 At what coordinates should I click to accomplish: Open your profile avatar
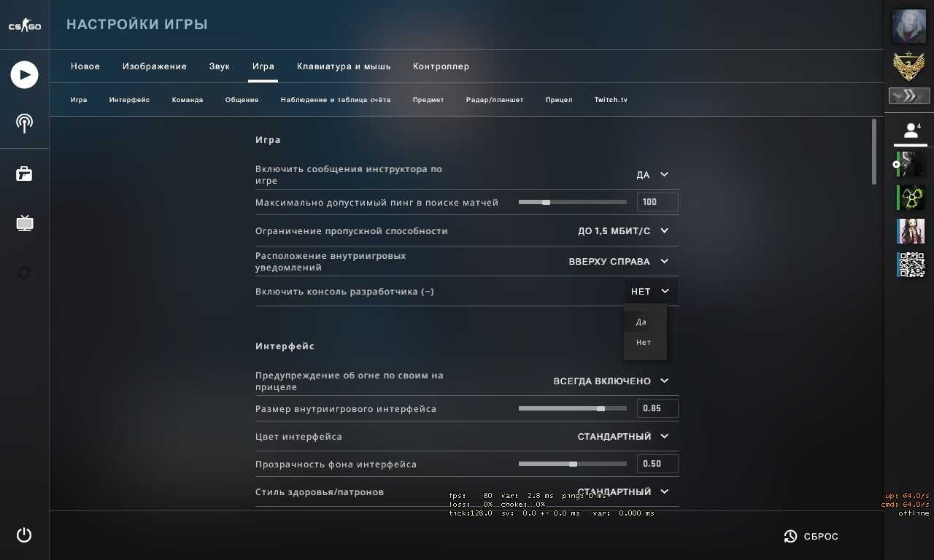pyautogui.click(x=909, y=26)
